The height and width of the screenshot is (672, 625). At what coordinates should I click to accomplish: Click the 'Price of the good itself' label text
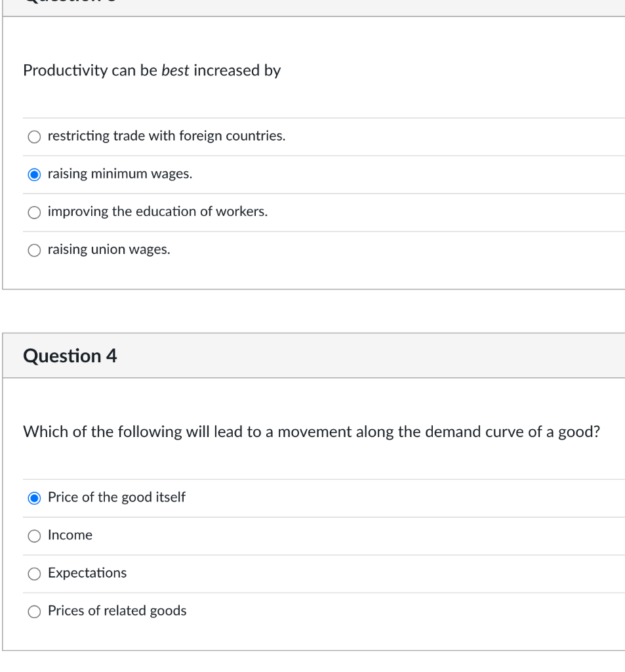coord(117,497)
